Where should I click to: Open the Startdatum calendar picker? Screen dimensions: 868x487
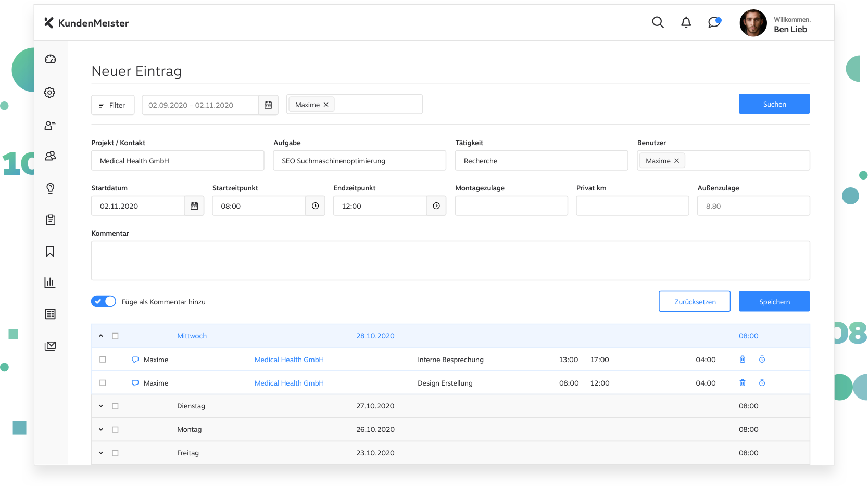point(194,206)
